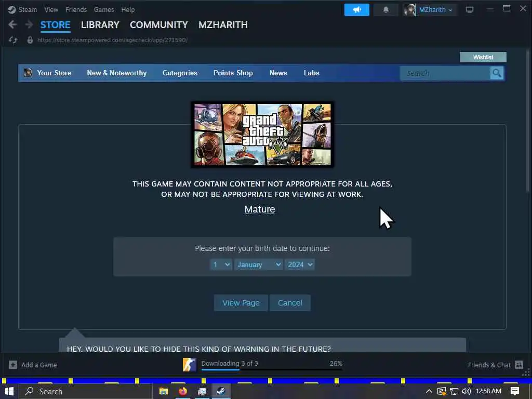Click the Friends & Chat label
Viewport: 532px width, 399px height.
(x=489, y=365)
